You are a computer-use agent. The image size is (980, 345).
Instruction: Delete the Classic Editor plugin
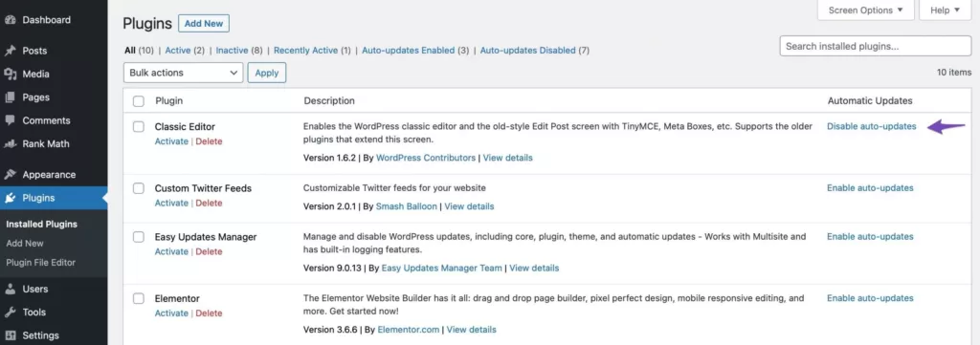(209, 141)
